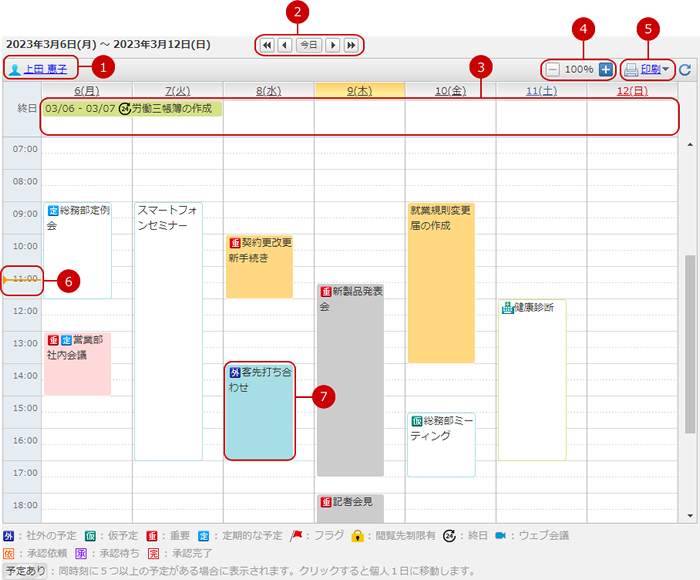Open the 印刷 print dropdown
Viewport: 700px width, 580px height.
pos(655,69)
